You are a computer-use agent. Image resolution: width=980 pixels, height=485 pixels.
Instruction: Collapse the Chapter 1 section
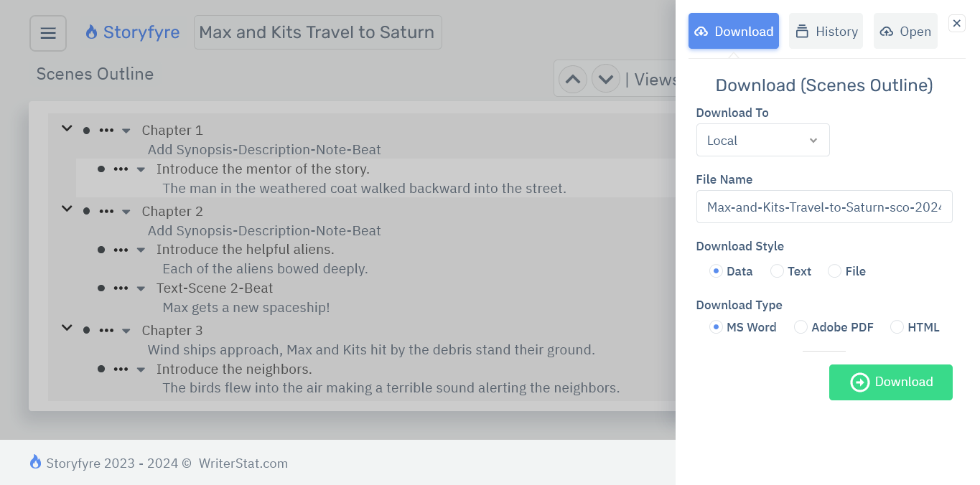(66, 128)
